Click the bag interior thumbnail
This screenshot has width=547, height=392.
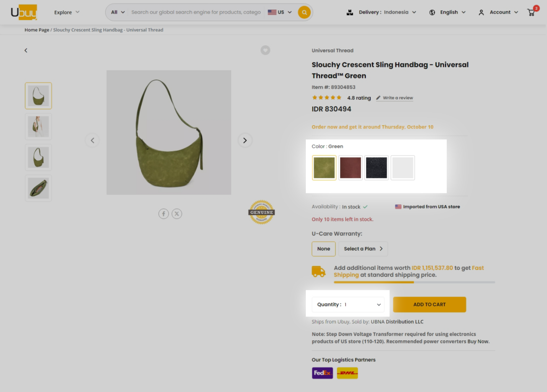(x=38, y=188)
